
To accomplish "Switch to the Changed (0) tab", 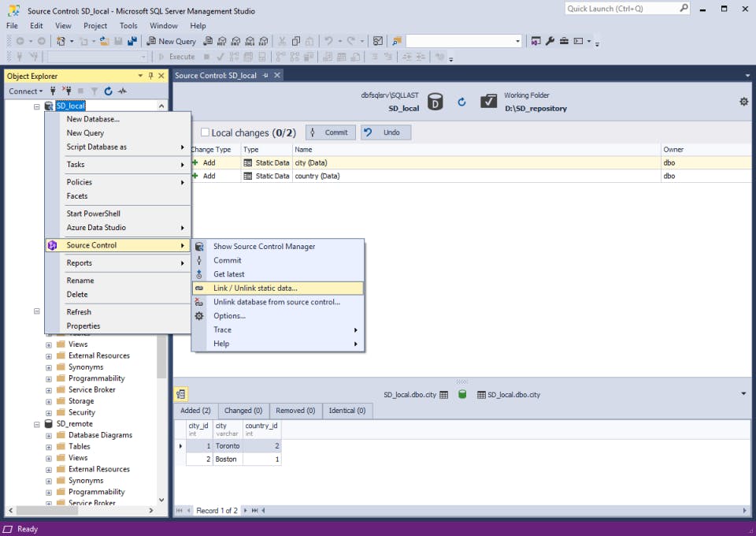I will [x=243, y=411].
